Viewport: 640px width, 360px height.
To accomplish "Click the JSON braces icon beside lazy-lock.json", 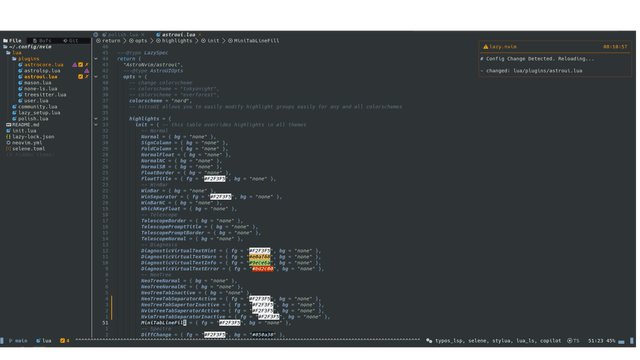I will click(x=8, y=137).
